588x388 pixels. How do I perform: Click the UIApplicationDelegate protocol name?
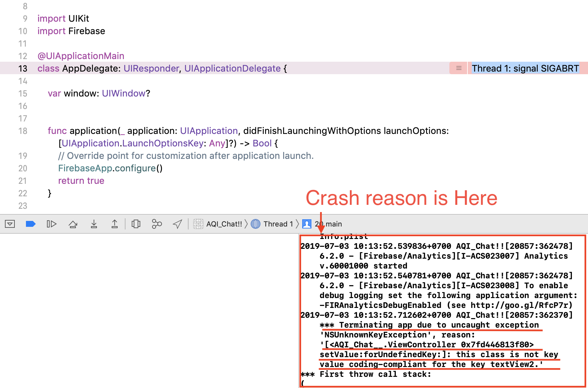233,68
